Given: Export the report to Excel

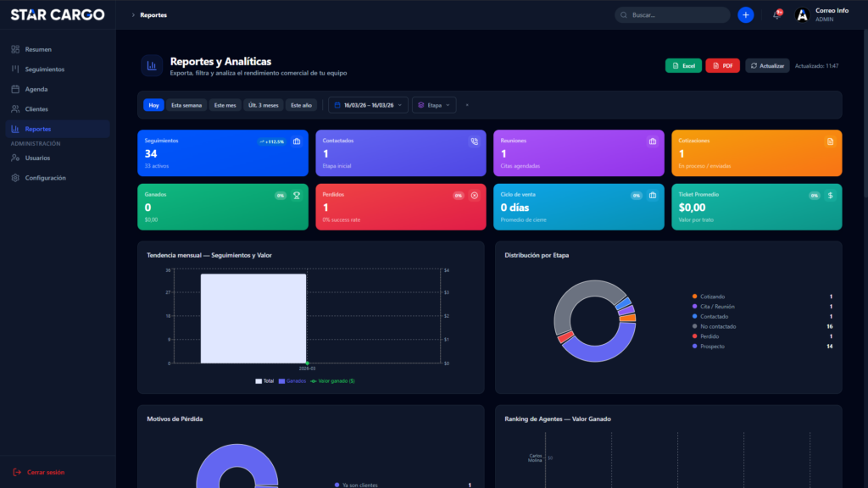Looking at the screenshot, I should 684,66.
